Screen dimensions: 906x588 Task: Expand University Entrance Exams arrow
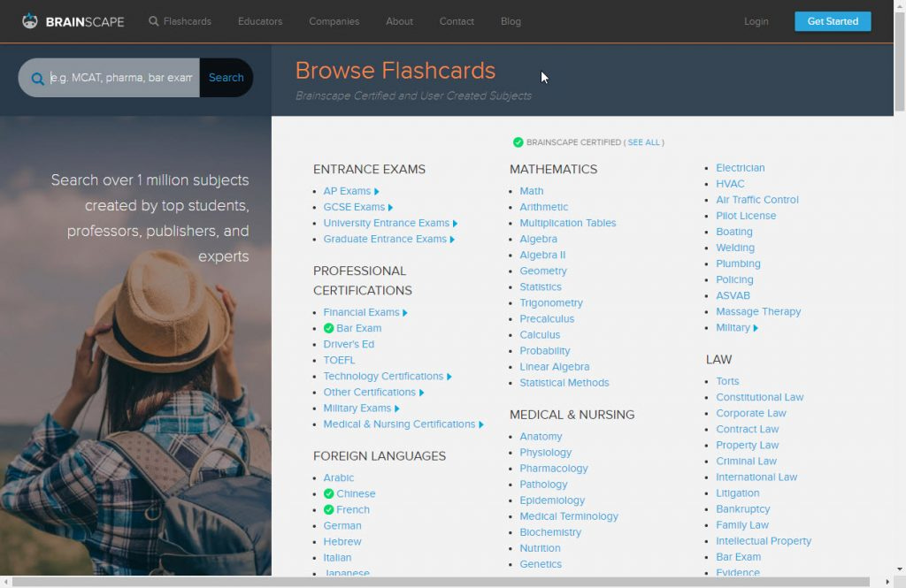pyautogui.click(x=456, y=224)
